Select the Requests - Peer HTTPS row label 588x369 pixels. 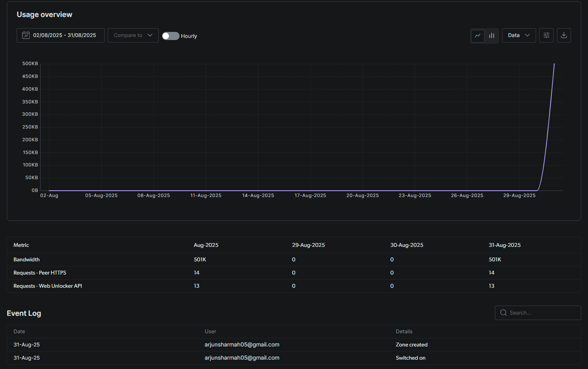pyautogui.click(x=40, y=273)
